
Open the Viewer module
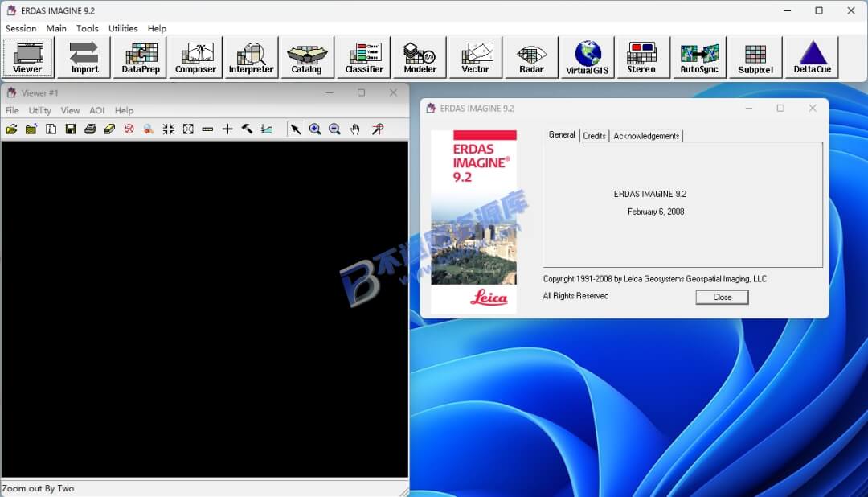(27, 57)
